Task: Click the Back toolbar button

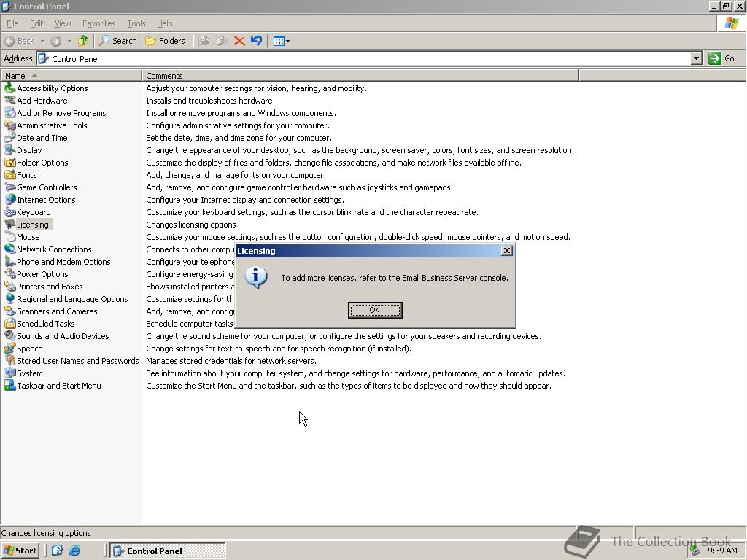Action: click(20, 41)
